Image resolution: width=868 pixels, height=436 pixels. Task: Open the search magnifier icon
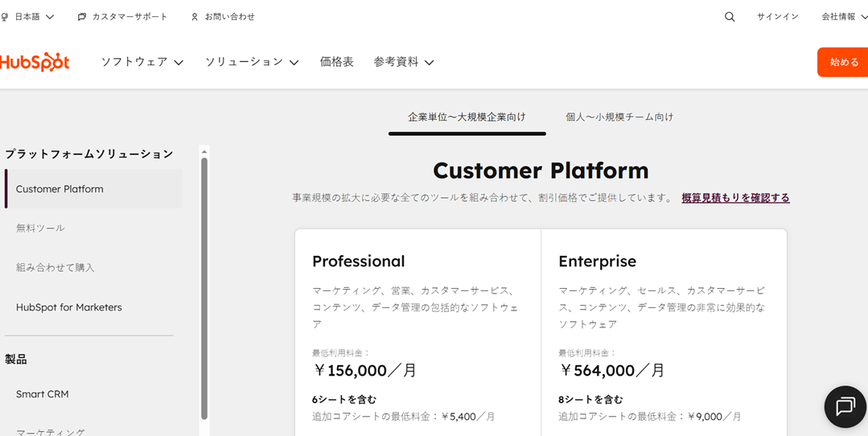coord(730,17)
